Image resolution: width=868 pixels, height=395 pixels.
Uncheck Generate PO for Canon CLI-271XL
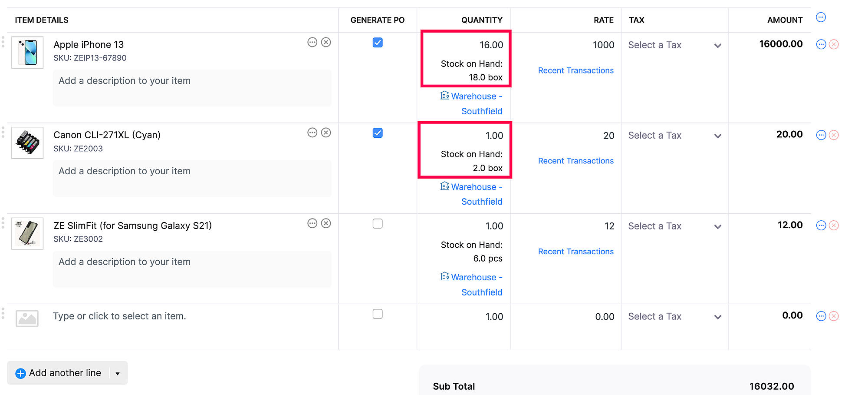(377, 133)
